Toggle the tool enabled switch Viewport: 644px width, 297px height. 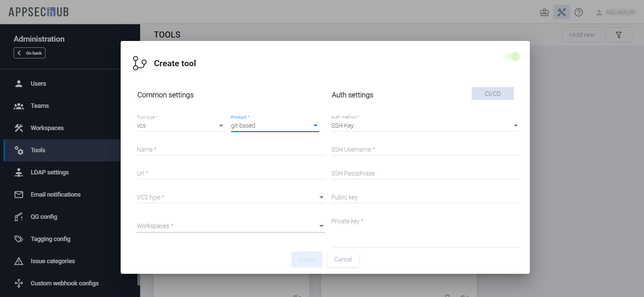(512, 56)
